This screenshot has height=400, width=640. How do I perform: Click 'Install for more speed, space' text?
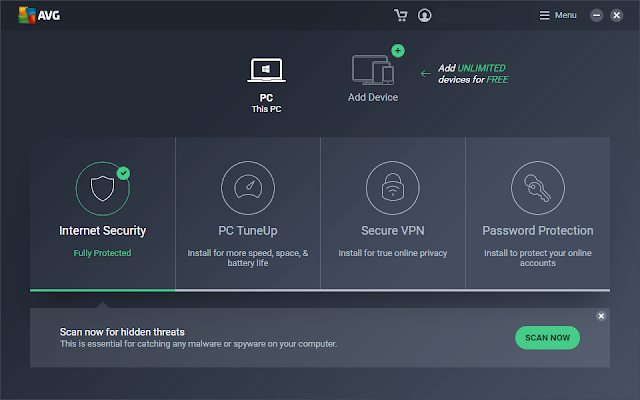248,258
